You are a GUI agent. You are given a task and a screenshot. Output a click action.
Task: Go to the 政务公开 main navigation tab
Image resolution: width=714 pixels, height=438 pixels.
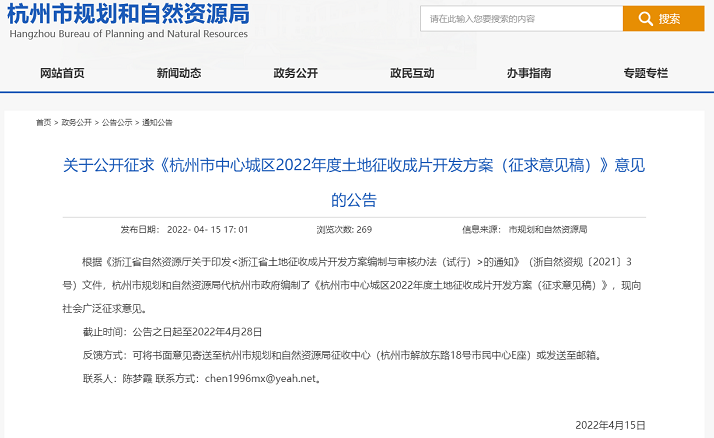pos(295,73)
